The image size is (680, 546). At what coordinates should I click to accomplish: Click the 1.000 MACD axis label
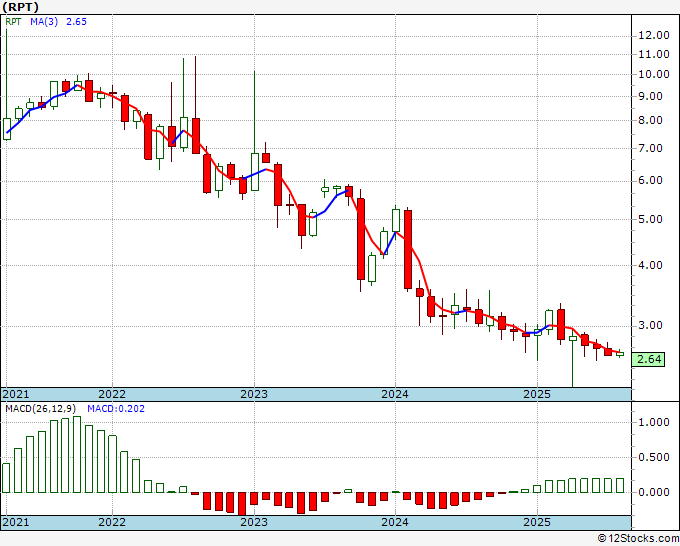[654, 422]
